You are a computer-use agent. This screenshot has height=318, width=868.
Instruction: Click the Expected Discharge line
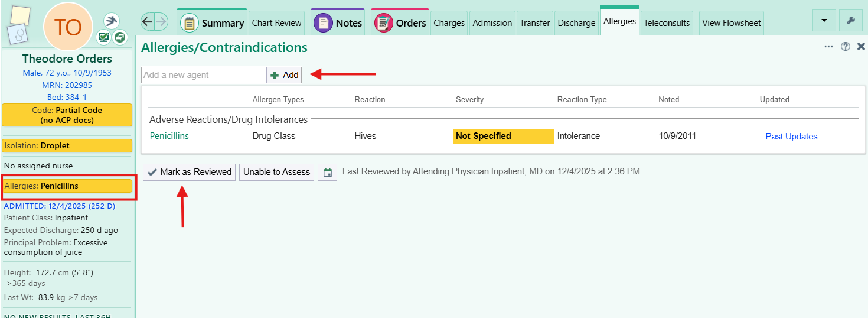click(x=61, y=230)
